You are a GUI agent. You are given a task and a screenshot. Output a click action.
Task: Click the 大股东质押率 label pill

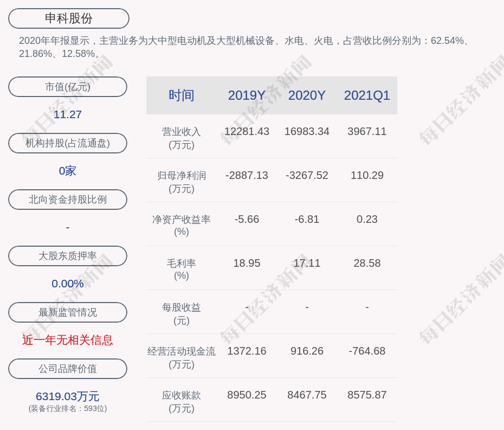(68, 256)
